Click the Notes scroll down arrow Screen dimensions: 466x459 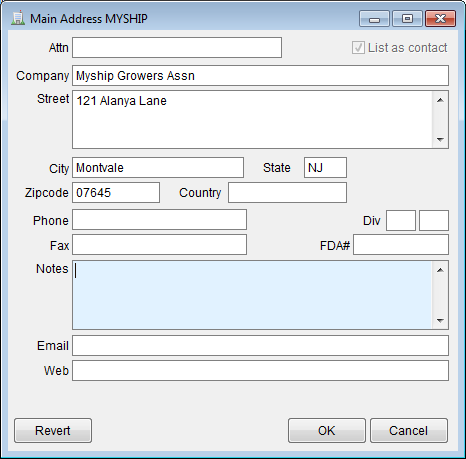click(440, 321)
